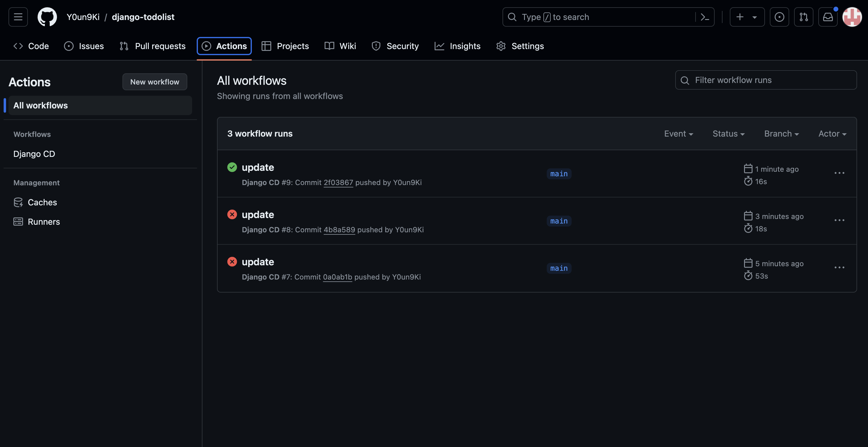Switch to the Settings tab
The image size is (868, 447).
click(520, 46)
